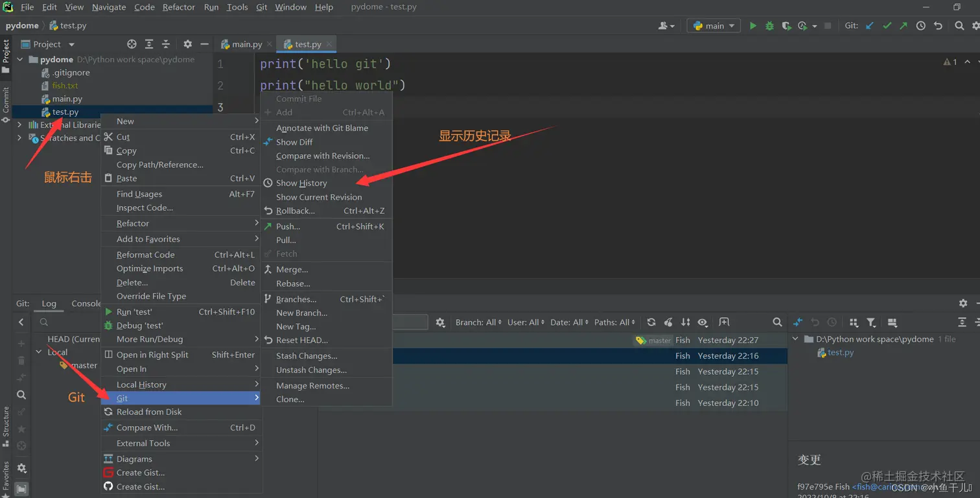Hide the Project panel with minus icon
The image size is (980, 498).
[x=204, y=44]
